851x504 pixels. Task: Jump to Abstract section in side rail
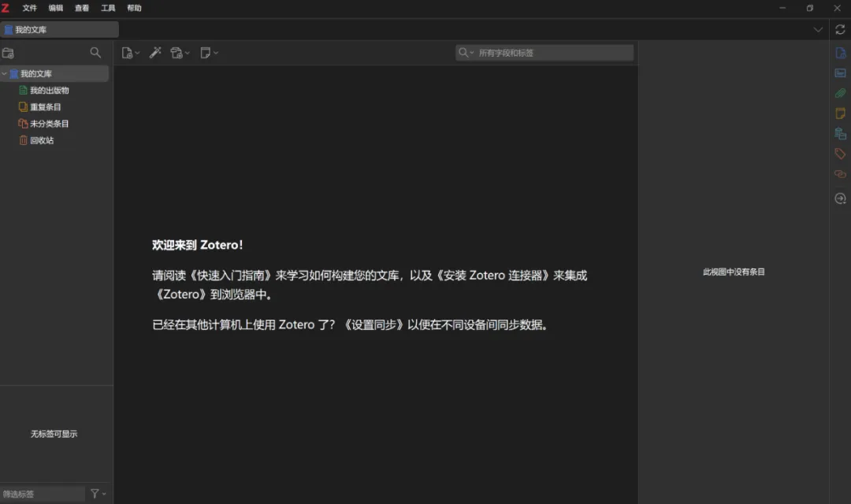click(840, 73)
